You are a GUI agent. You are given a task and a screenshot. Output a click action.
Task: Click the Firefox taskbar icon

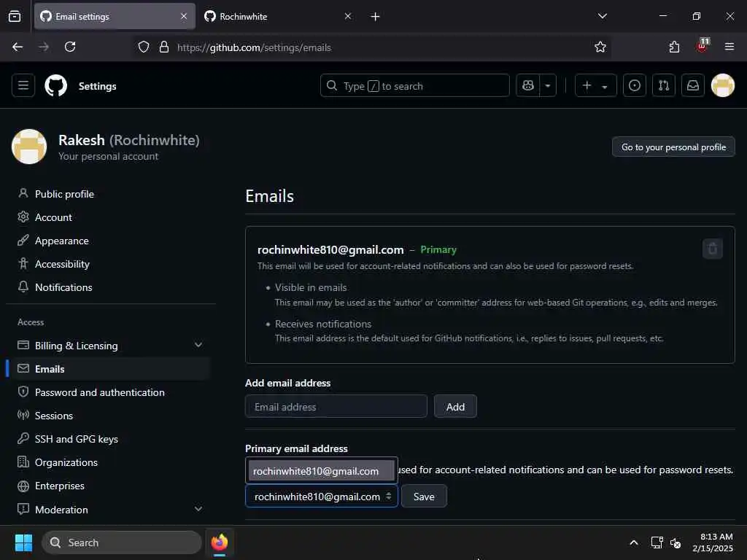(x=220, y=542)
